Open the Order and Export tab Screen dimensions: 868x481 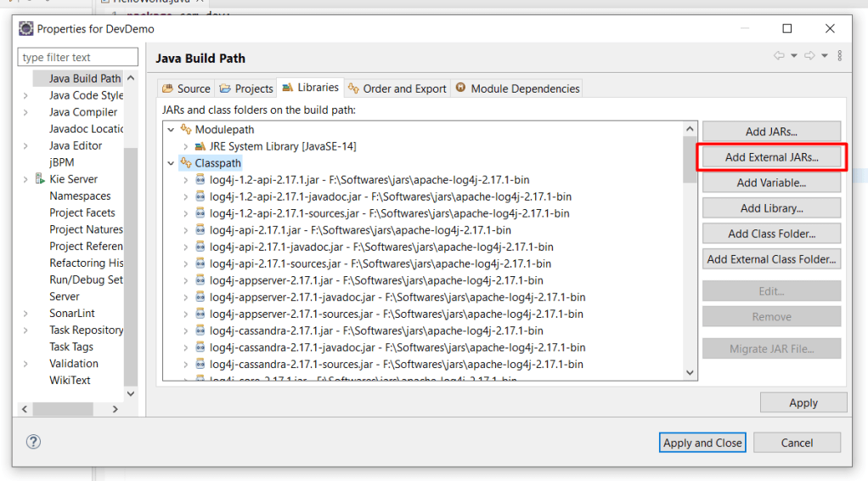pos(397,88)
